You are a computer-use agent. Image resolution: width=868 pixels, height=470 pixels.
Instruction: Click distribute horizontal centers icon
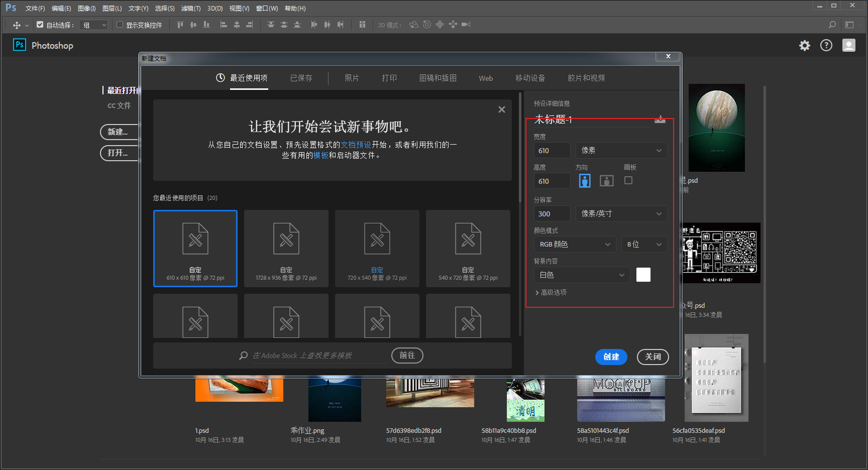327,25
